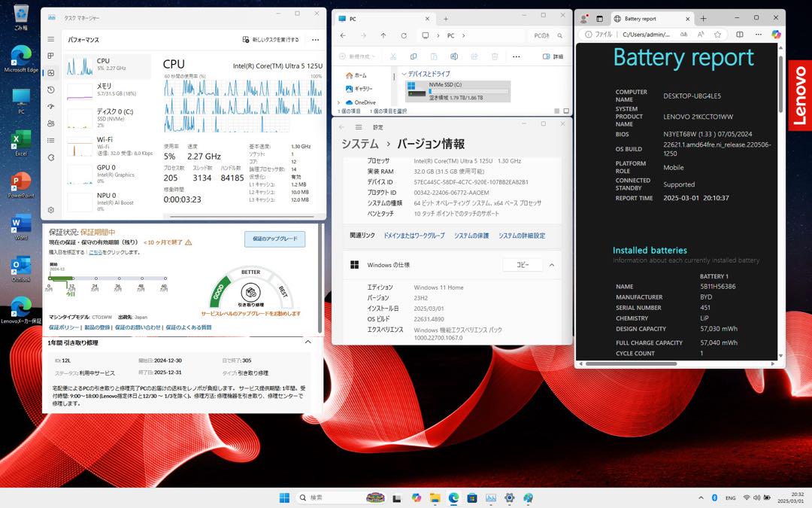Select ディスク 0 (C:) performance entry
The image size is (812, 508).
[x=108, y=118]
